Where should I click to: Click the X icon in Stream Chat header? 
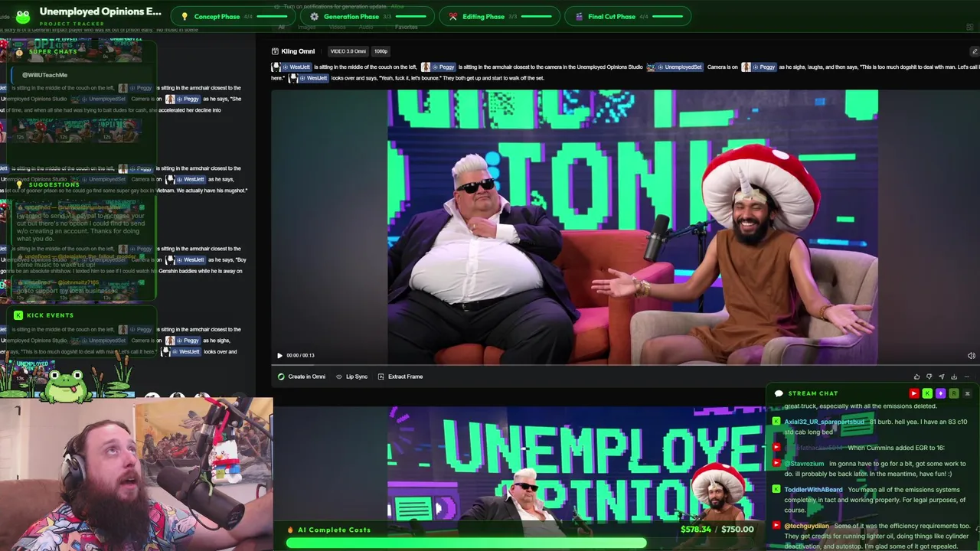point(967,393)
